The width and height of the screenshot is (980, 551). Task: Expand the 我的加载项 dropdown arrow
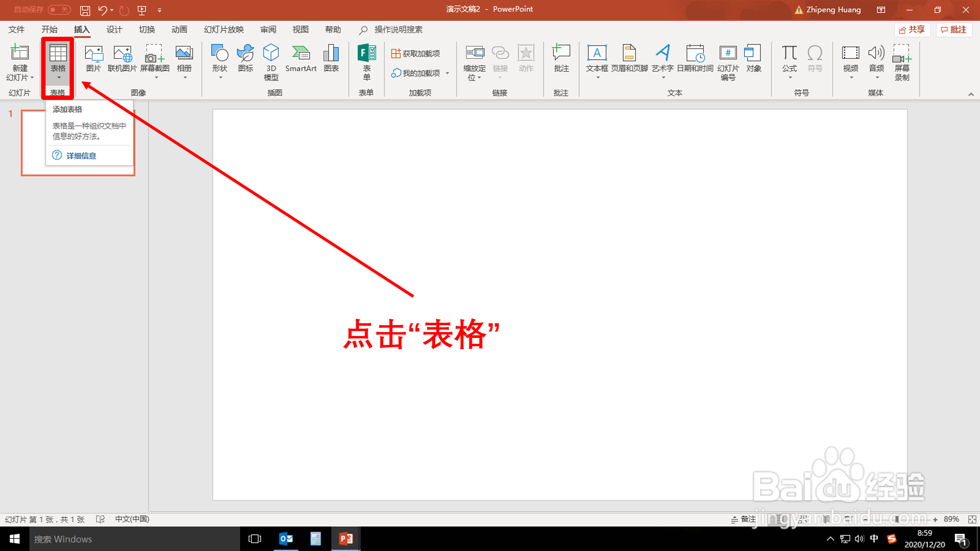pyautogui.click(x=447, y=73)
